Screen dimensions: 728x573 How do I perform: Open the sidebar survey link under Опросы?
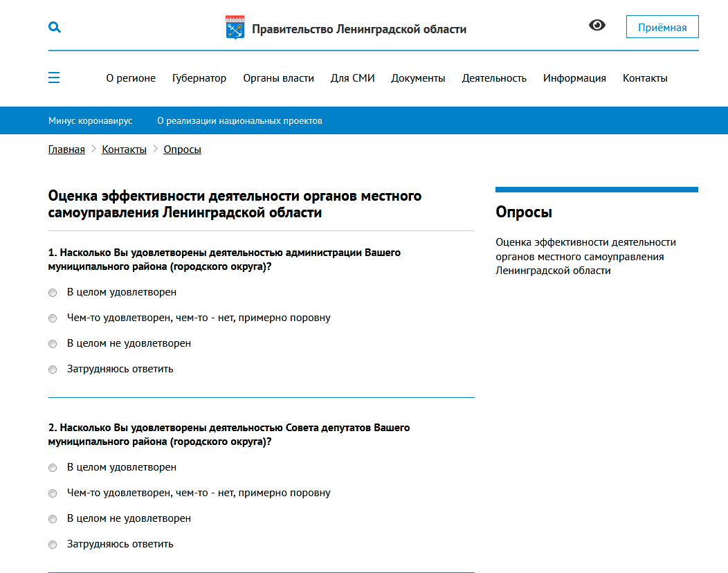click(x=585, y=256)
